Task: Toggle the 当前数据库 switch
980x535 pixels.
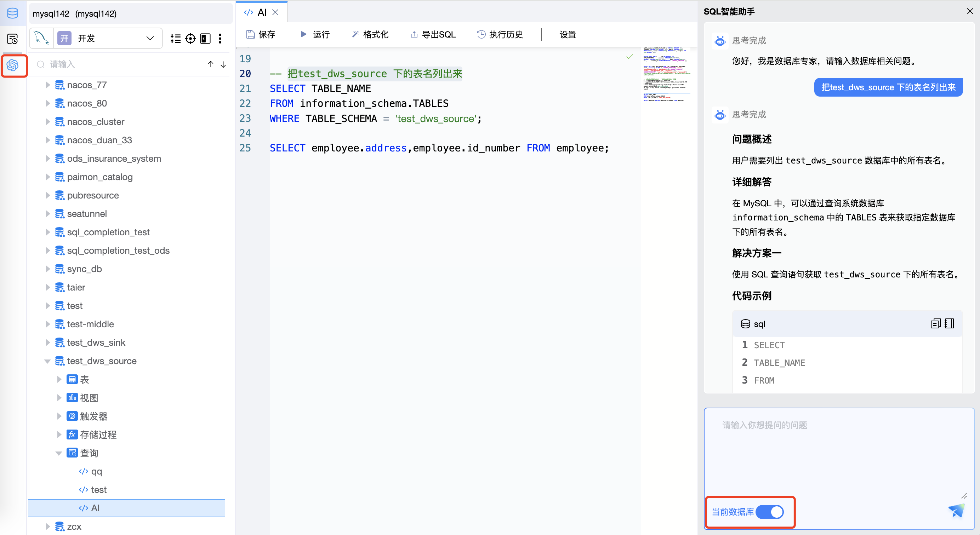Action: pos(770,512)
